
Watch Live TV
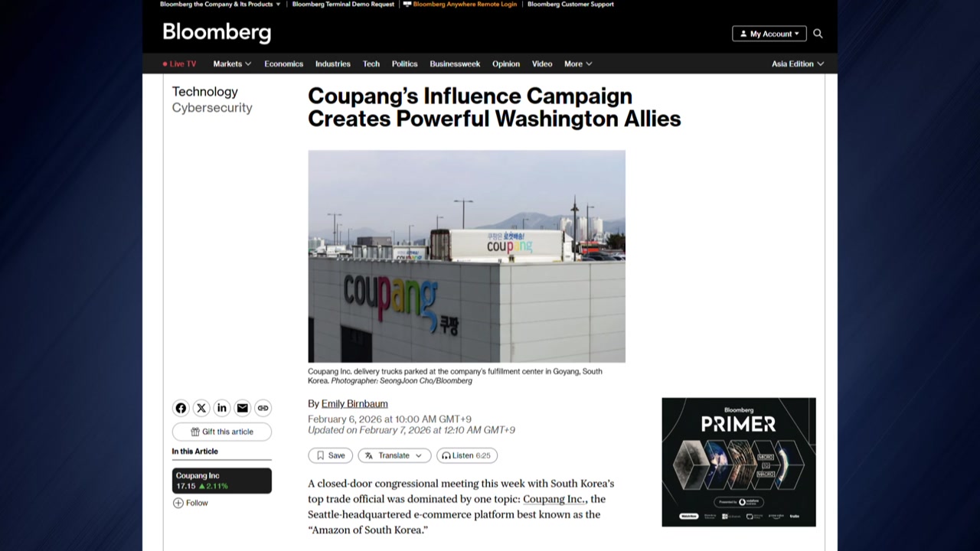[x=179, y=64]
